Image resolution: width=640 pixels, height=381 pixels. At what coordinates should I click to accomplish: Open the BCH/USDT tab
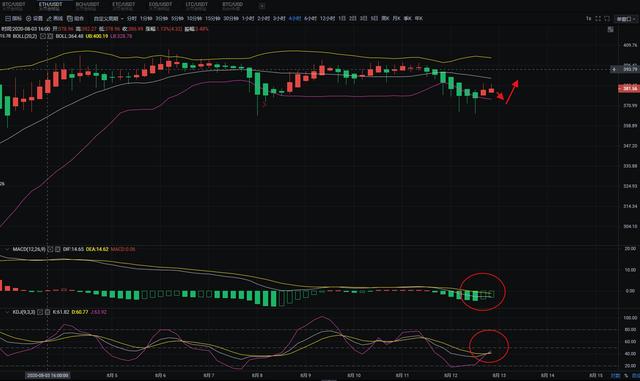pyautogui.click(x=87, y=5)
